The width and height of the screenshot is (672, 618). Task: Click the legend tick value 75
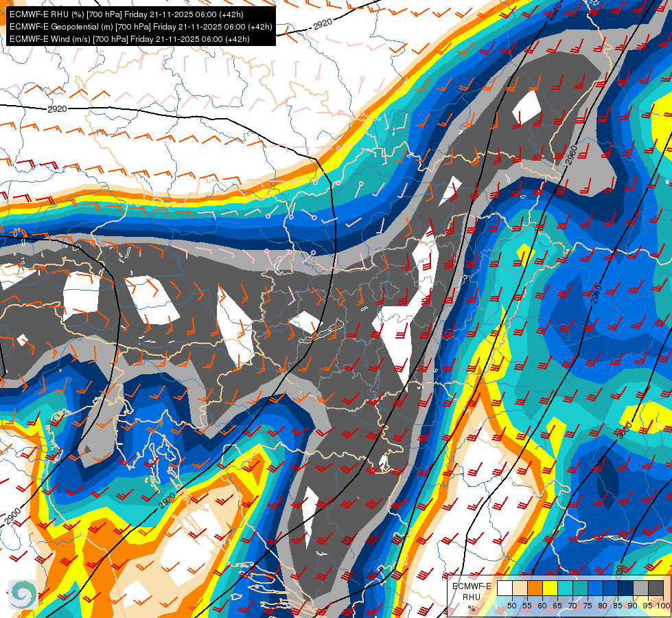[588, 606]
